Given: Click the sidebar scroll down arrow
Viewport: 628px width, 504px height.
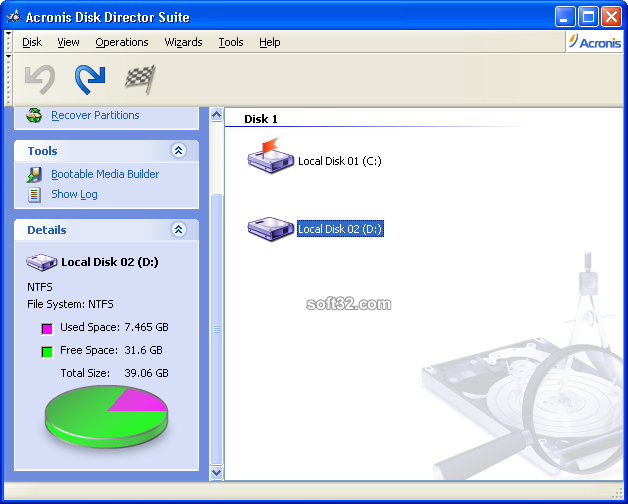Looking at the screenshot, I should coord(216,472).
